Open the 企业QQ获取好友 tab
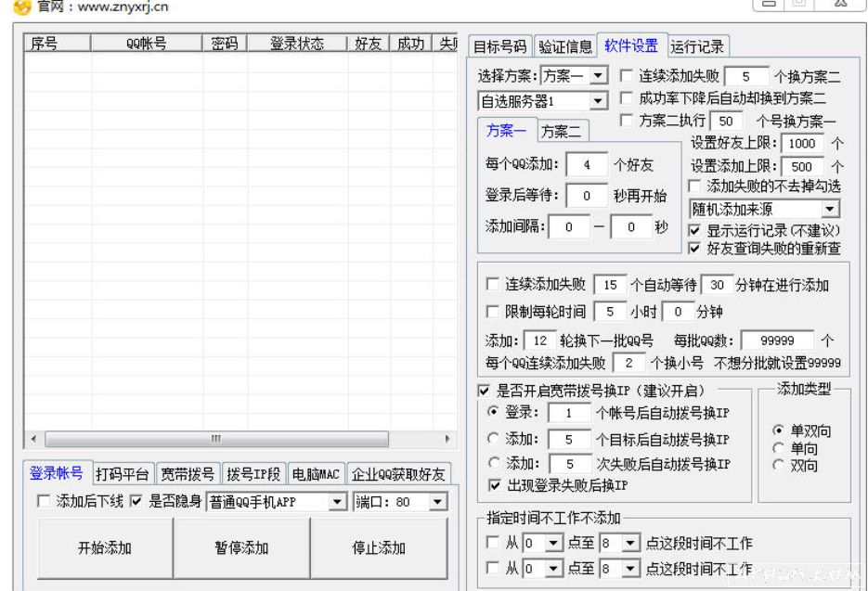868x591 pixels. [398, 474]
